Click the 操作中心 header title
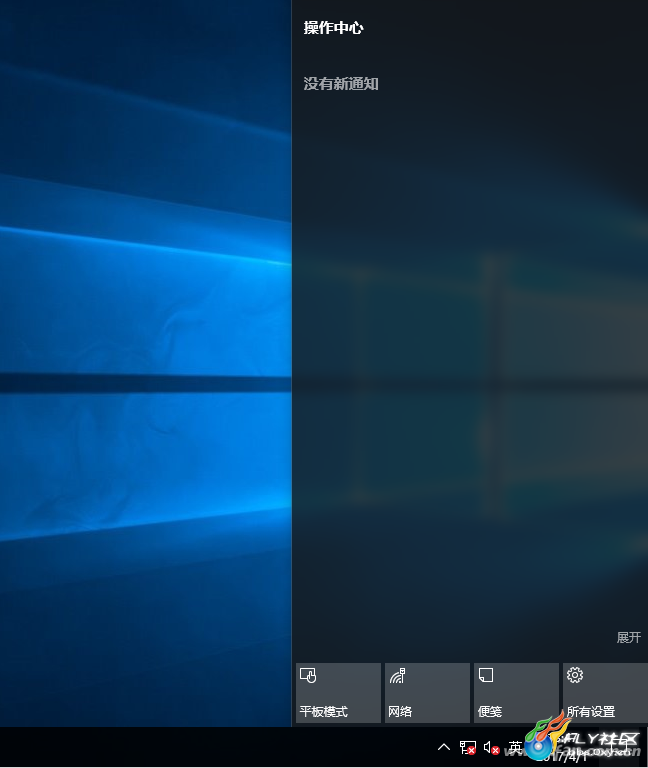Screen dimensions: 648x768 click(x=333, y=27)
